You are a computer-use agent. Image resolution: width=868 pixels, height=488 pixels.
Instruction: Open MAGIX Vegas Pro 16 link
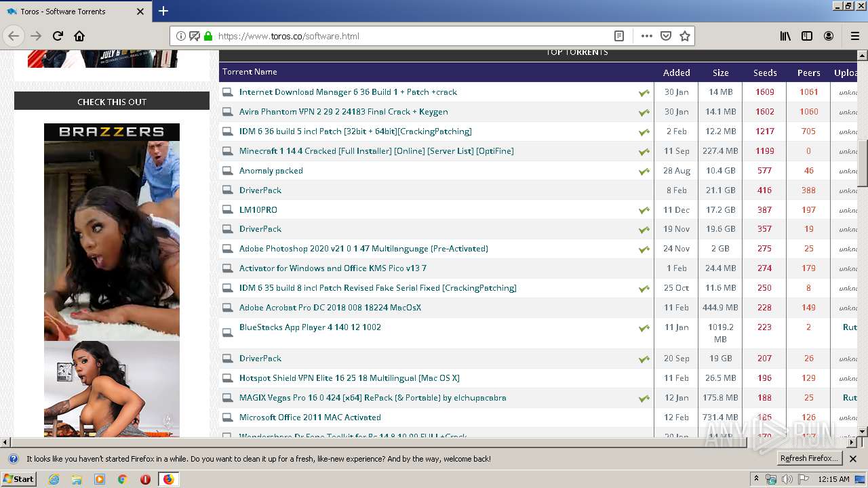pyautogui.click(x=372, y=398)
